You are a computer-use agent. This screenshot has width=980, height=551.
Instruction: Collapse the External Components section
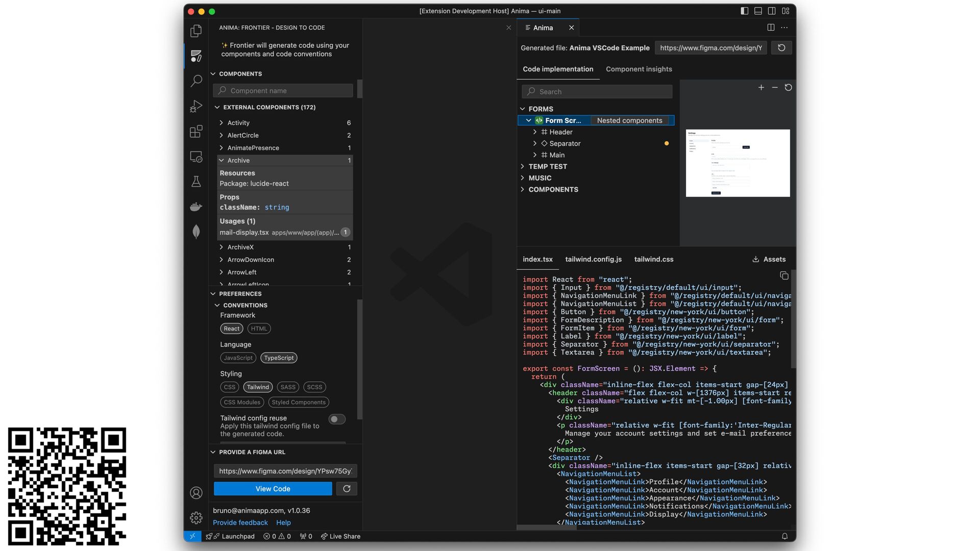pos(217,107)
